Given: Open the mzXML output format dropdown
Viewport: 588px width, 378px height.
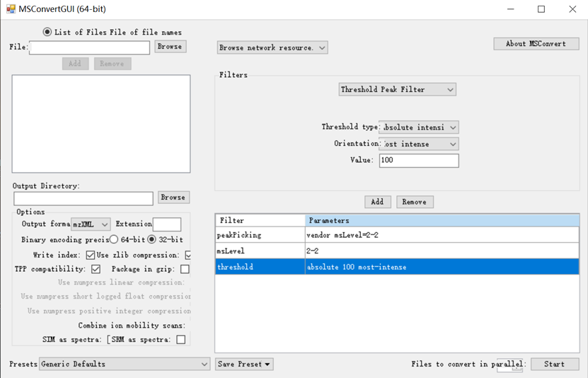Looking at the screenshot, I should click(91, 224).
